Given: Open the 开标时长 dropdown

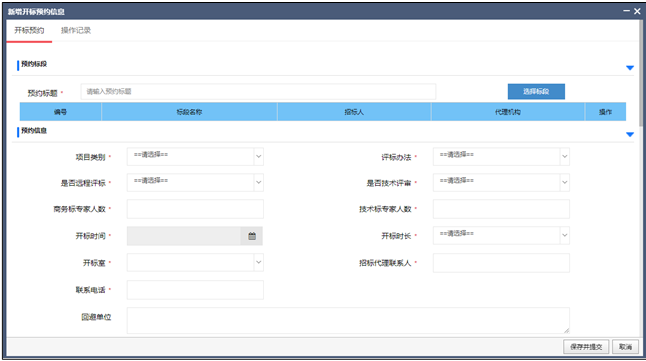Looking at the screenshot, I should tap(501, 235).
